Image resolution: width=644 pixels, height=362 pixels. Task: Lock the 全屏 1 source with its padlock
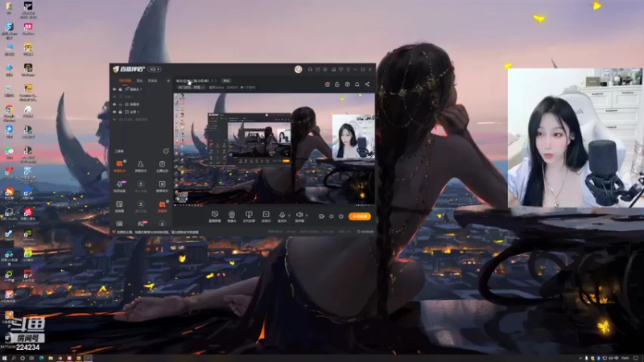tap(120, 112)
